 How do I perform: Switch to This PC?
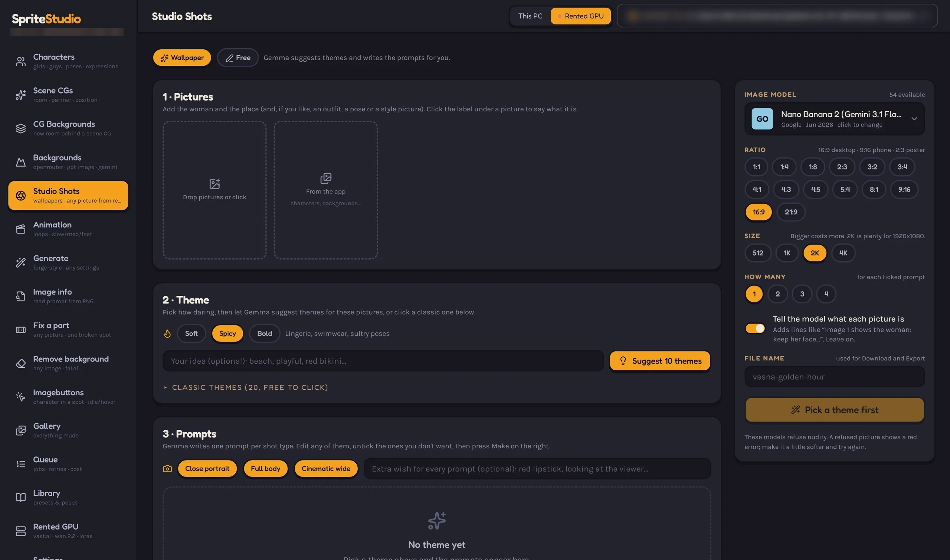click(x=530, y=16)
